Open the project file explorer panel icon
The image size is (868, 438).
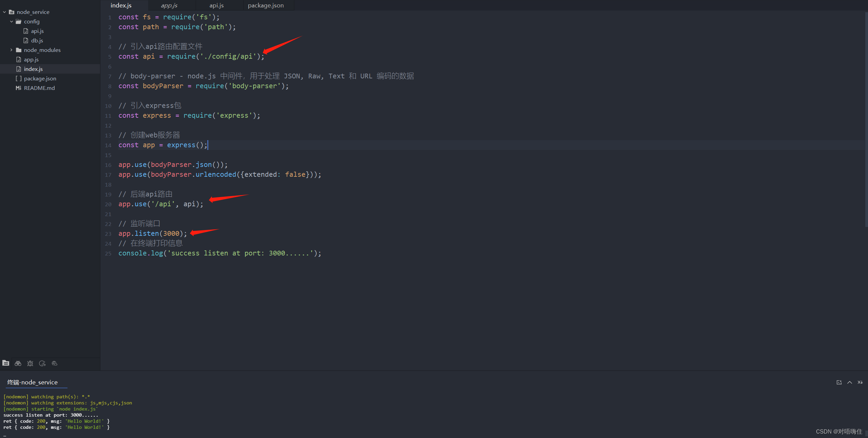pyautogui.click(x=6, y=363)
